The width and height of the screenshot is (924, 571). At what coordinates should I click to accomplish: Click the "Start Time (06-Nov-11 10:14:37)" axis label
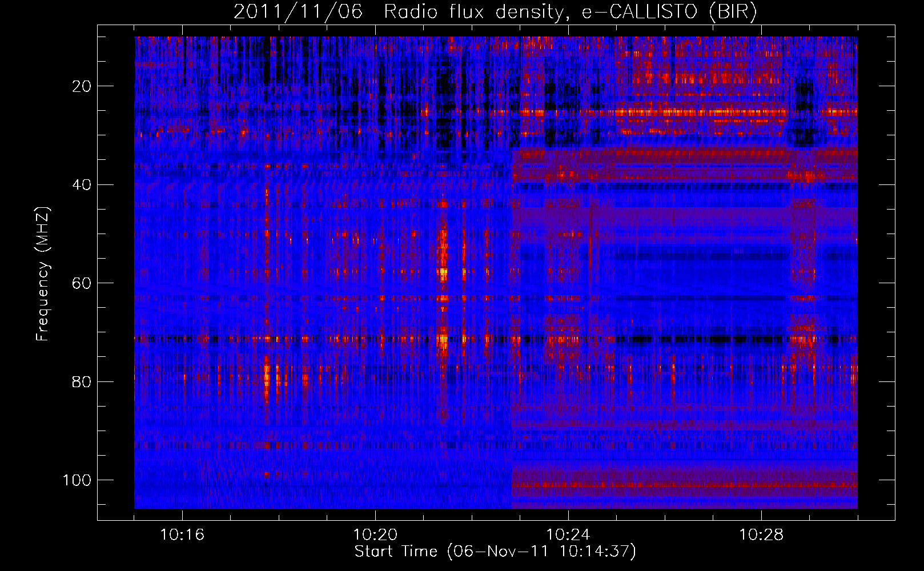[x=495, y=552]
